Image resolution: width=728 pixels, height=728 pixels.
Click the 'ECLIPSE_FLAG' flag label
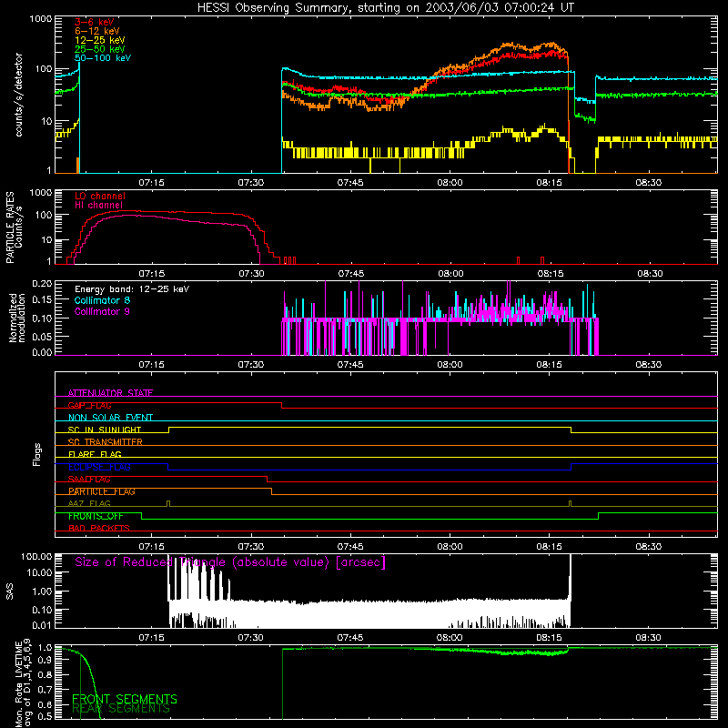point(99,467)
